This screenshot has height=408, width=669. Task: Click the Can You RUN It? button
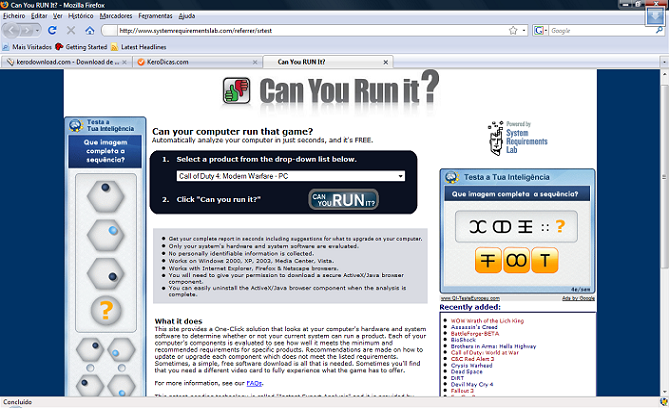(343, 199)
